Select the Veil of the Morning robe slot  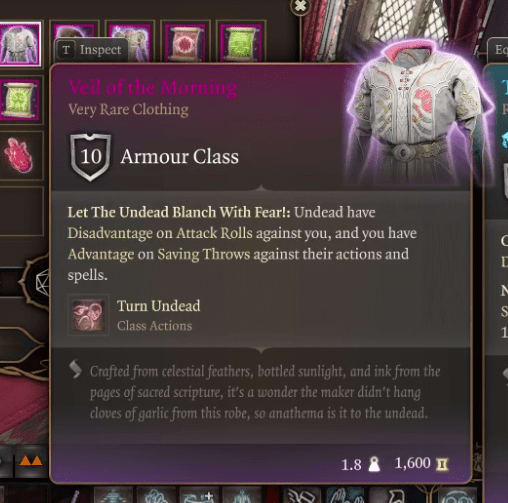[19, 43]
